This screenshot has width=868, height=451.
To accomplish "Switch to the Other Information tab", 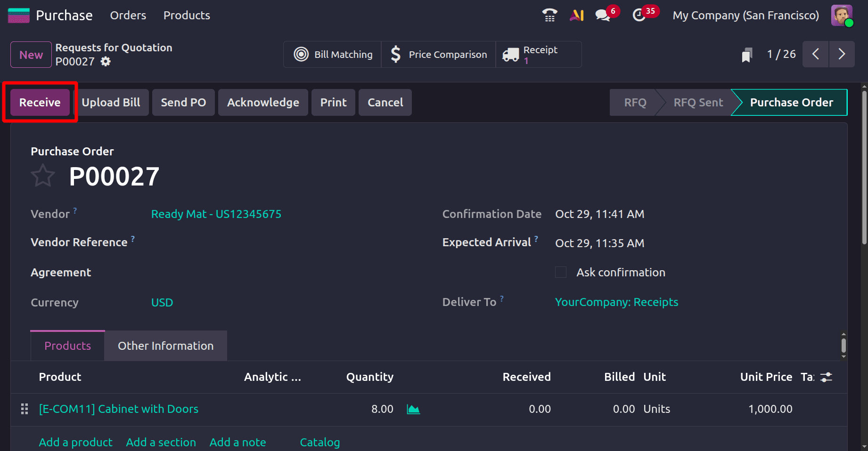I will [x=165, y=346].
